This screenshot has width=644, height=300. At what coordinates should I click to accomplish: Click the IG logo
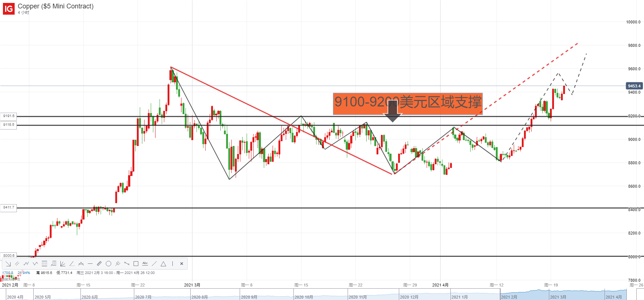tap(9, 9)
